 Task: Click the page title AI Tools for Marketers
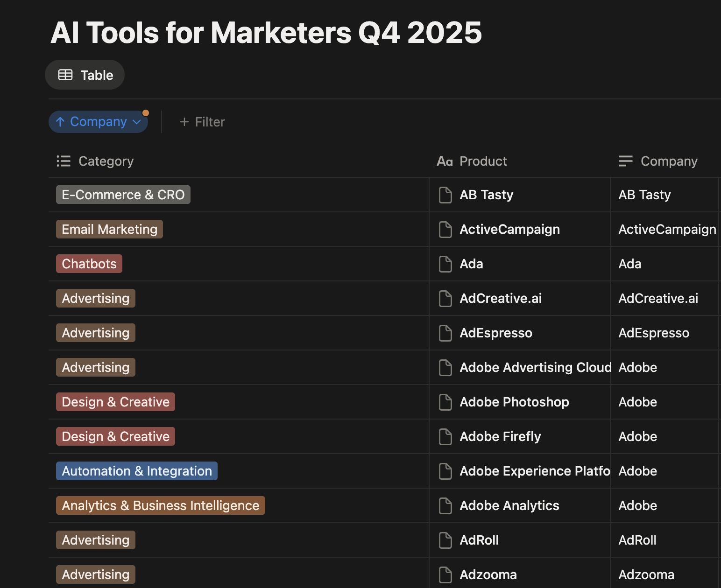click(x=266, y=32)
